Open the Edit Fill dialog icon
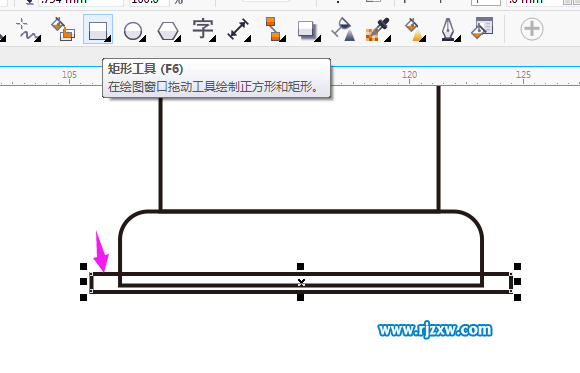Viewport: 580px width, 373px height. tap(482, 28)
